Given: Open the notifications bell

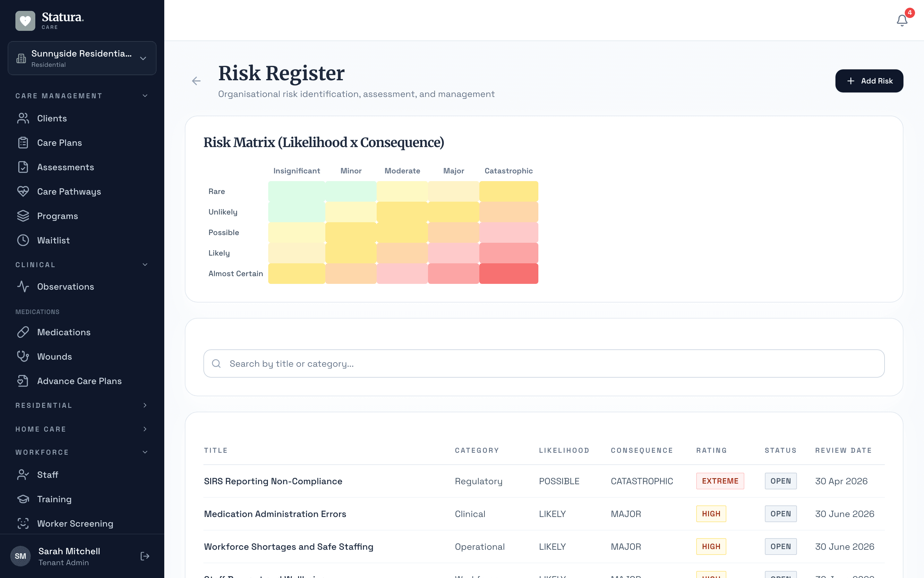Looking at the screenshot, I should pos(902,20).
